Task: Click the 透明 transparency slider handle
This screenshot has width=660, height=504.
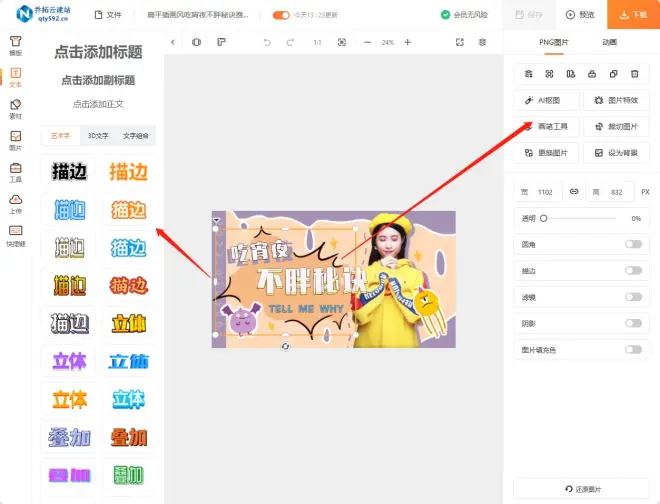Action: (x=544, y=218)
